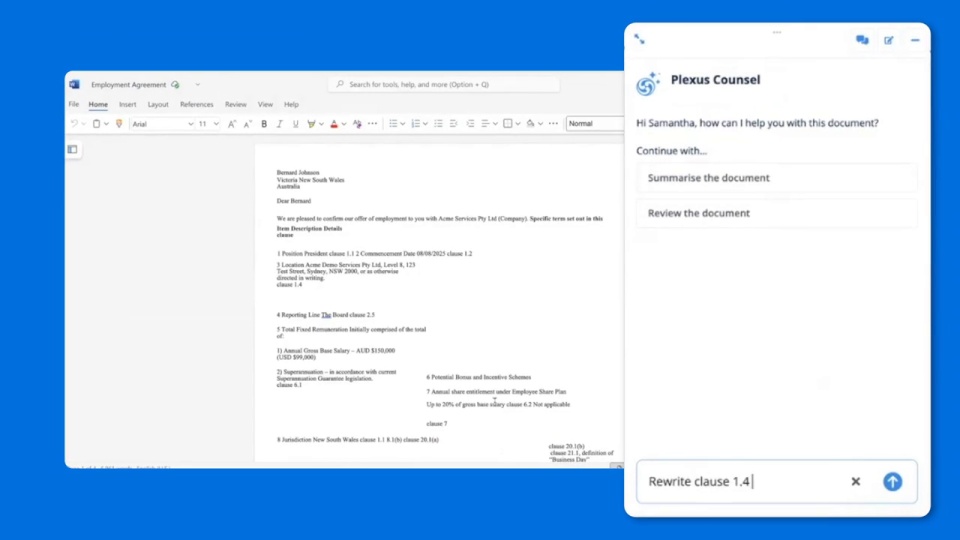
Task: Send the prompt with arrow button
Action: [x=893, y=482]
